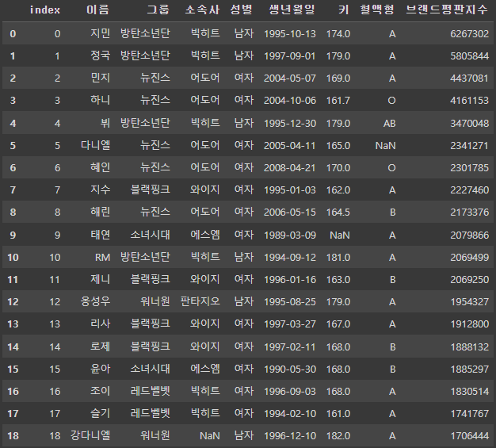Click the brand score value 5805844

pos(469,56)
